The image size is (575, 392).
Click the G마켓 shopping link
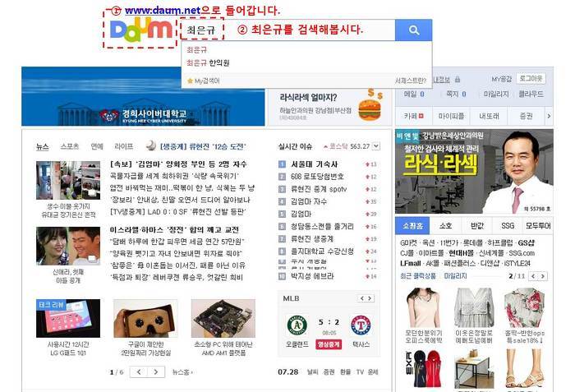coord(408,243)
